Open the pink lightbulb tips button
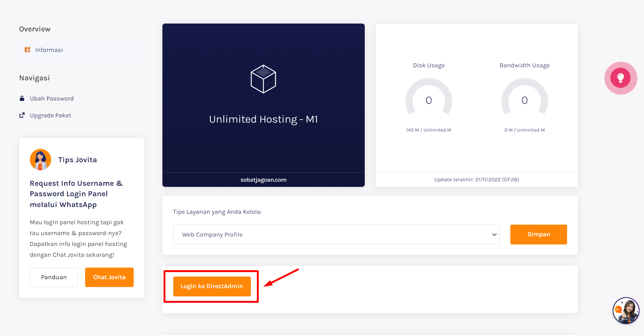The width and height of the screenshot is (644, 336). 620,78
